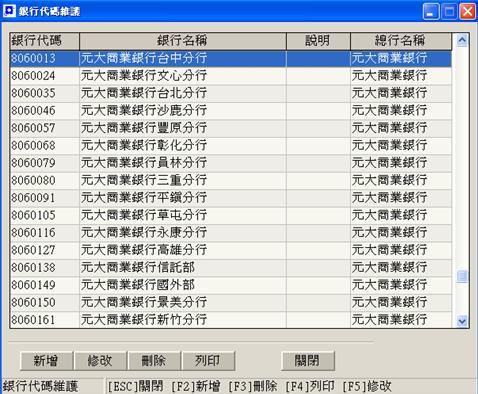The height and width of the screenshot is (394, 478).
Task: Click the 修改 button
Action: click(x=100, y=361)
